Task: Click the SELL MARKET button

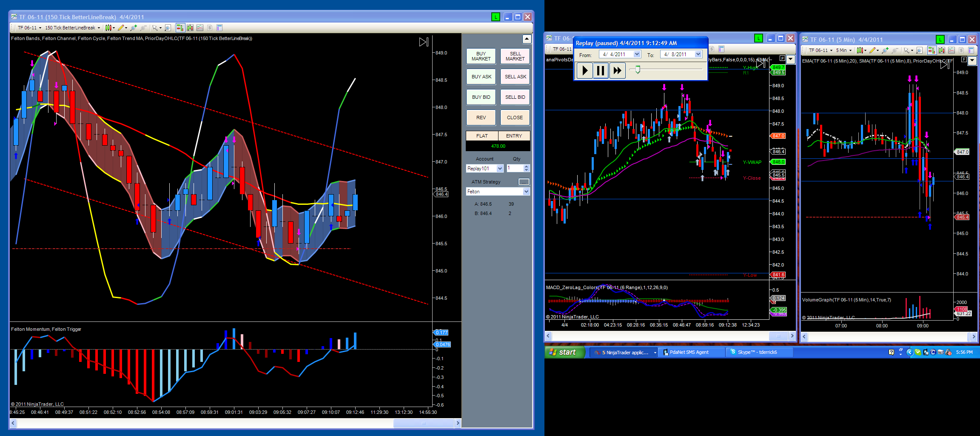Action: [x=515, y=56]
